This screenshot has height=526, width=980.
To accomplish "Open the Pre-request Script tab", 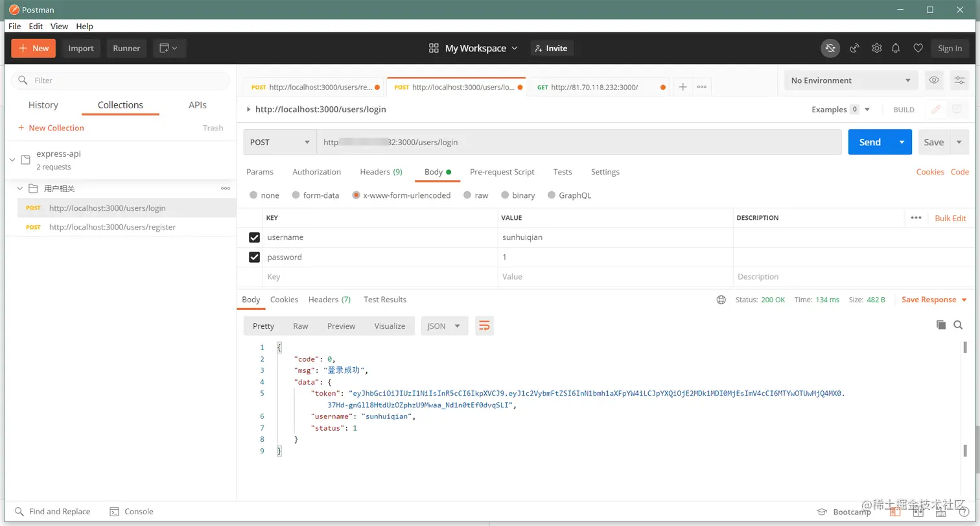I will pyautogui.click(x=502, y=172).
